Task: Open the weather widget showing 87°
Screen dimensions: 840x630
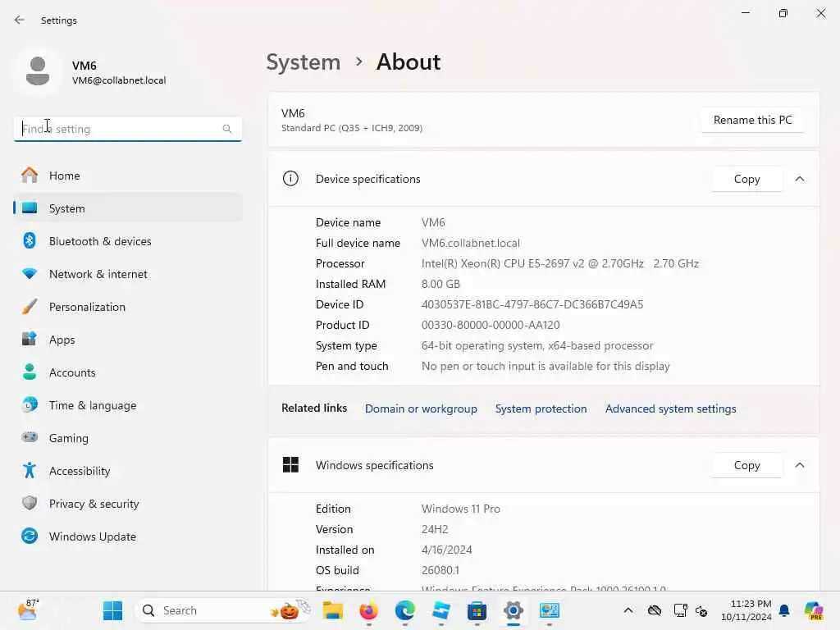Action: [x=28, y=610]
